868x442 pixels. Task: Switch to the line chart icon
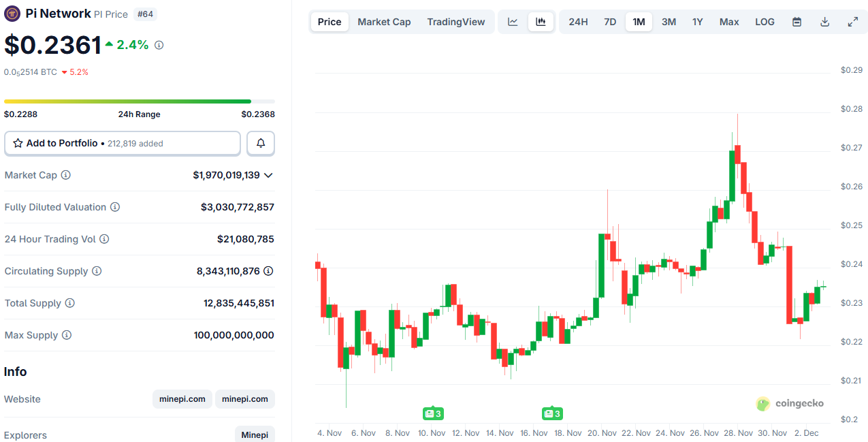click(x=512, y=21)
